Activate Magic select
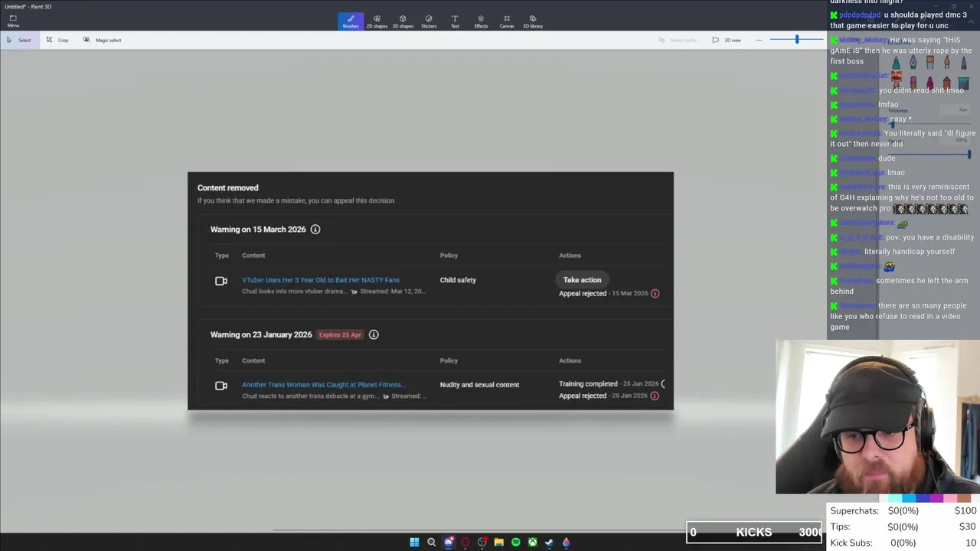Image resolution: width=980 pixels, height=551 pixels. pos(102,40)
